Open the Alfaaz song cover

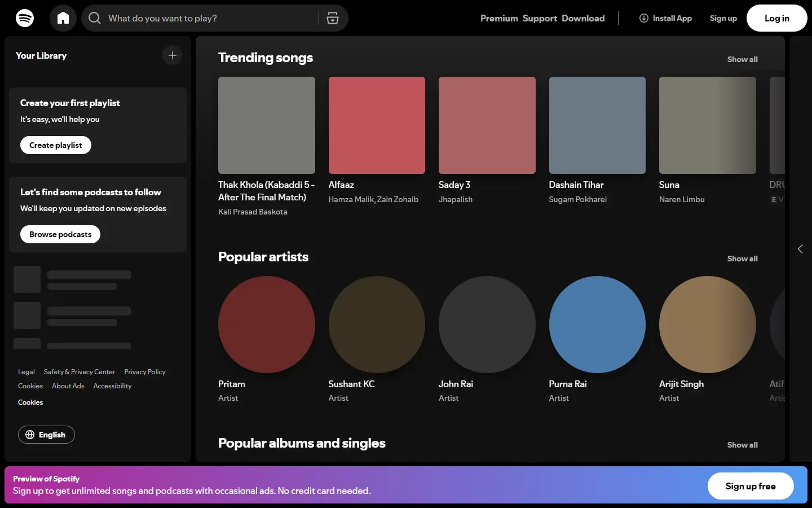tap(377, 125)
